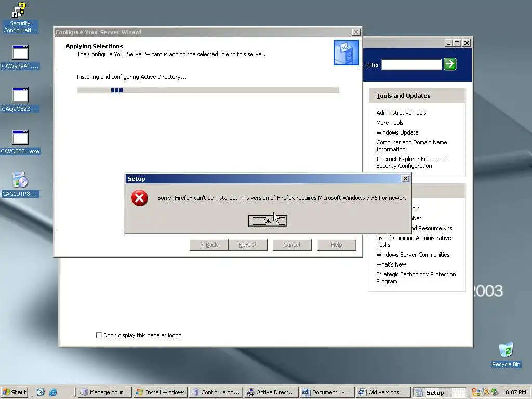Switch to Install Windows taskbar item

pyautogui.click(x=161, y=392)
